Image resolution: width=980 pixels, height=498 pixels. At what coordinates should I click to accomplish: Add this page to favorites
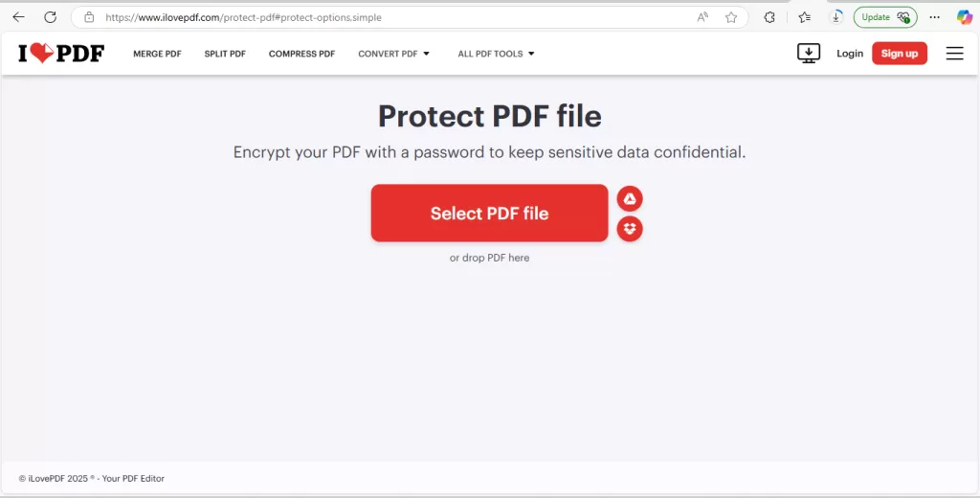click(x=731, y=17)
